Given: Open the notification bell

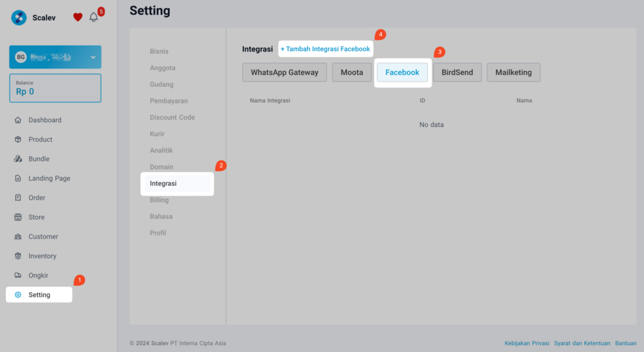Looking at the screenshot, I should pyautogui.click(x=94, y=17).
